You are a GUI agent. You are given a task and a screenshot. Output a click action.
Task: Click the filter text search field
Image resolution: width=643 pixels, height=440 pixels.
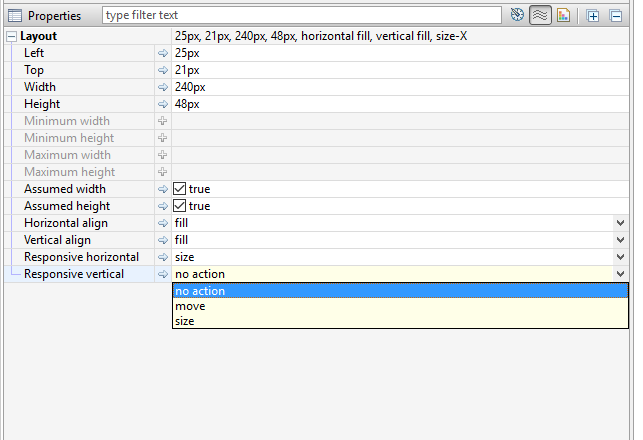pyautogui.click(x=301, y=15)
